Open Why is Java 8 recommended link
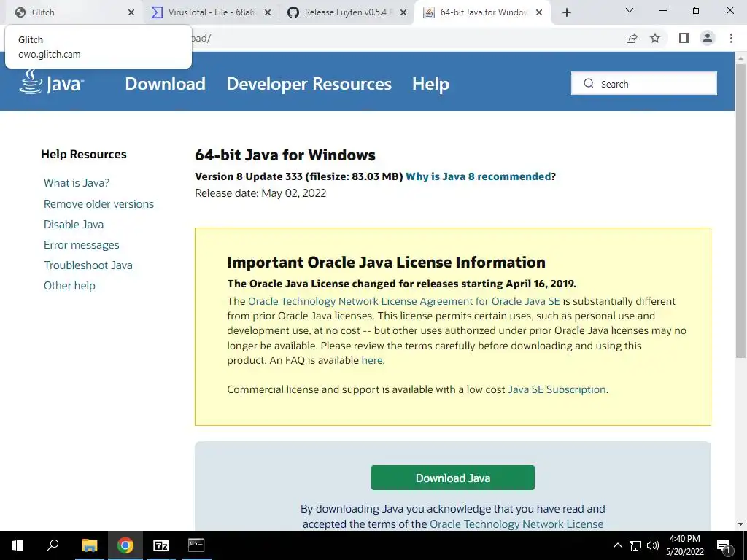Screen dimensions: 747x560 point(479,176)
